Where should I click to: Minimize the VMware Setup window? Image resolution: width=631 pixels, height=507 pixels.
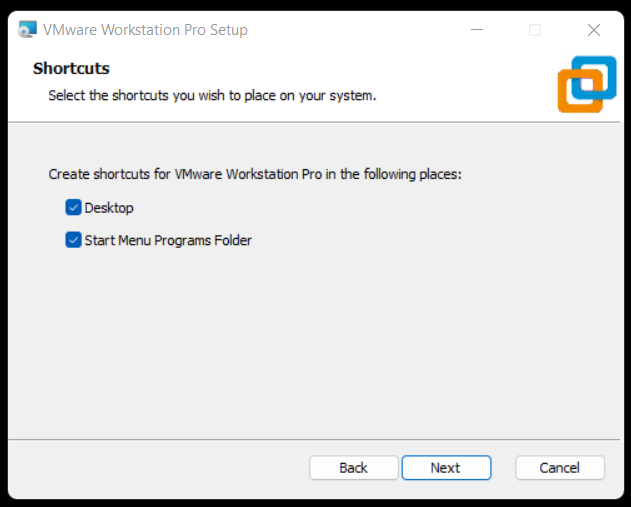coord(477,30)
